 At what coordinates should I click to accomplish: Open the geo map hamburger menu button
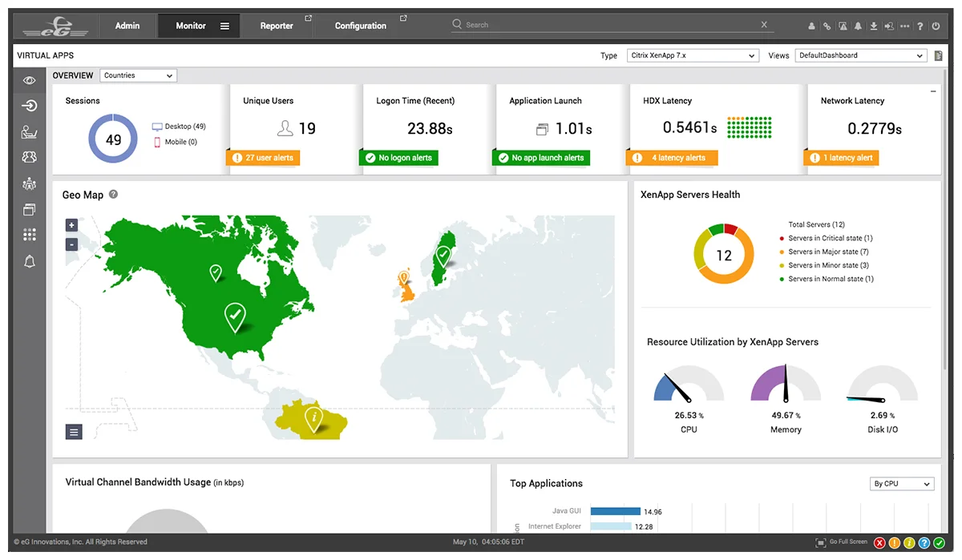point(74,432)
